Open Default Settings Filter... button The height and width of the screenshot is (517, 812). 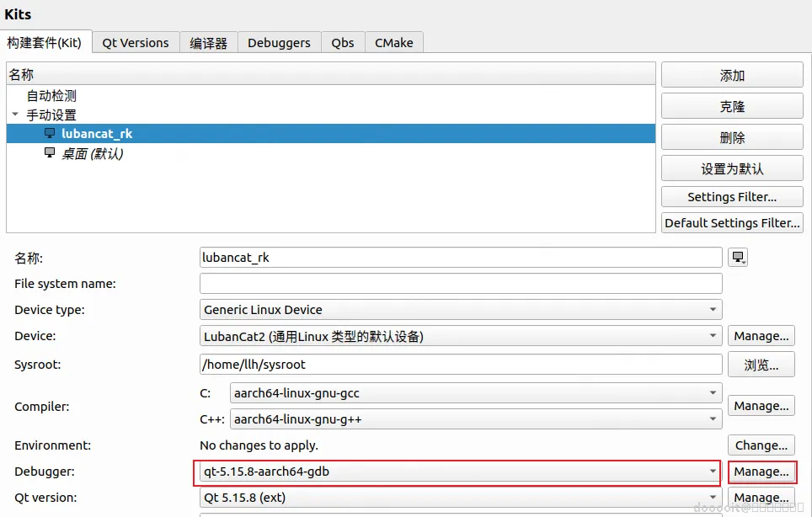point(732,223)
